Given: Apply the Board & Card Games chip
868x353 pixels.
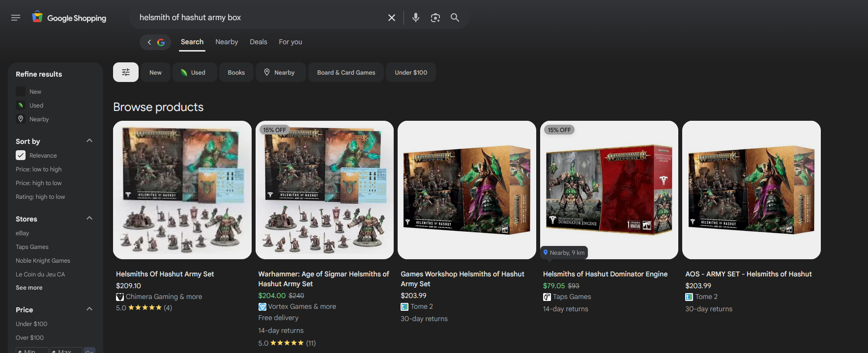Looking at the screenshot, I should coord(346,72).
